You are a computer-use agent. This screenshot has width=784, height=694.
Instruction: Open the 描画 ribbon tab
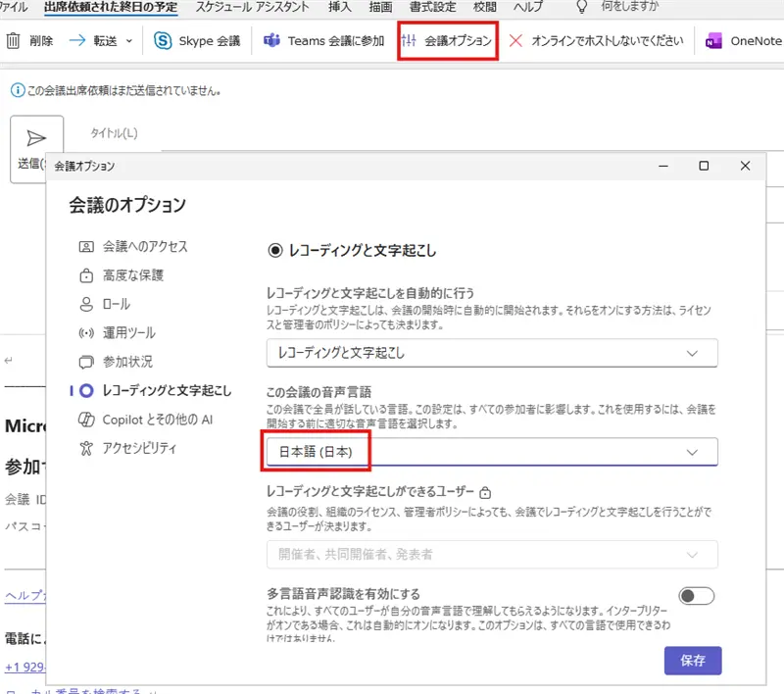pos(380,7)
